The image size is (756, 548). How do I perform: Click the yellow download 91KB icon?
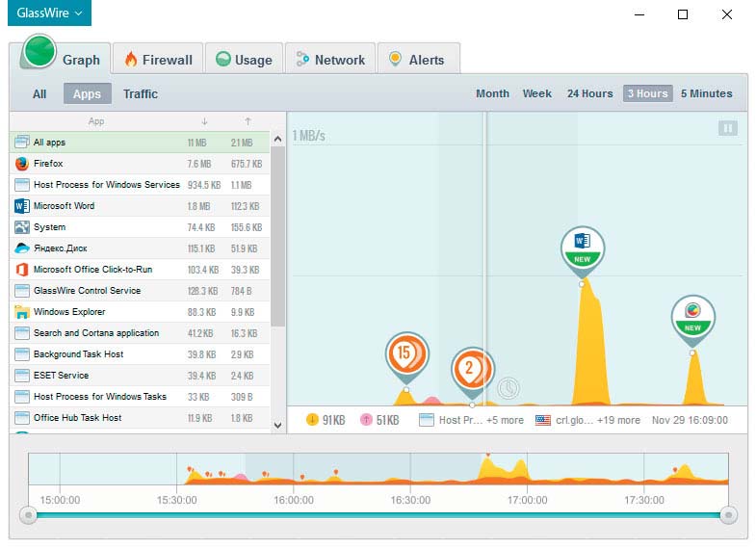pyautogui.click(x=312, y=420)
